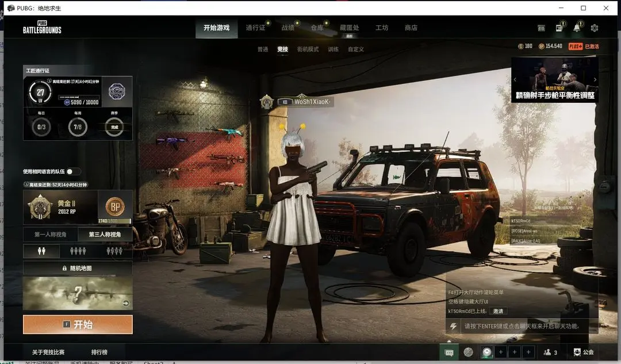Click the G-Coin currency icon beside 180
This screenshot has height=364, width=621.
point(521,47)
